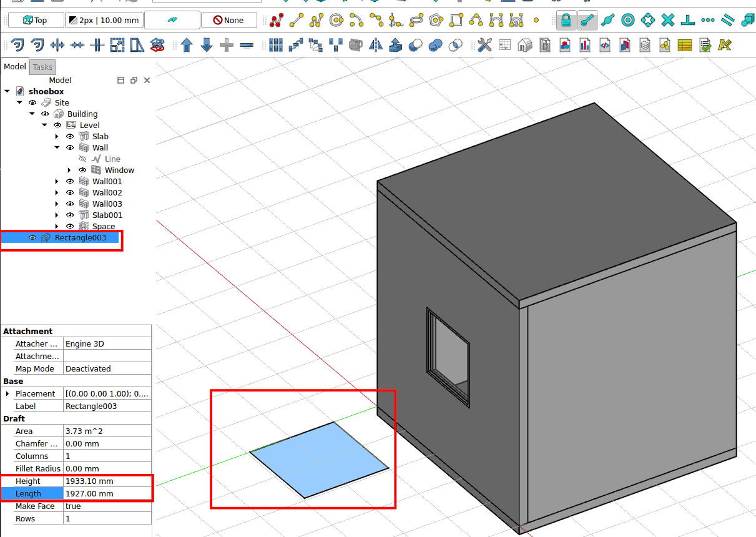Hide the Slab object via eye icon

tap(70, 136)
